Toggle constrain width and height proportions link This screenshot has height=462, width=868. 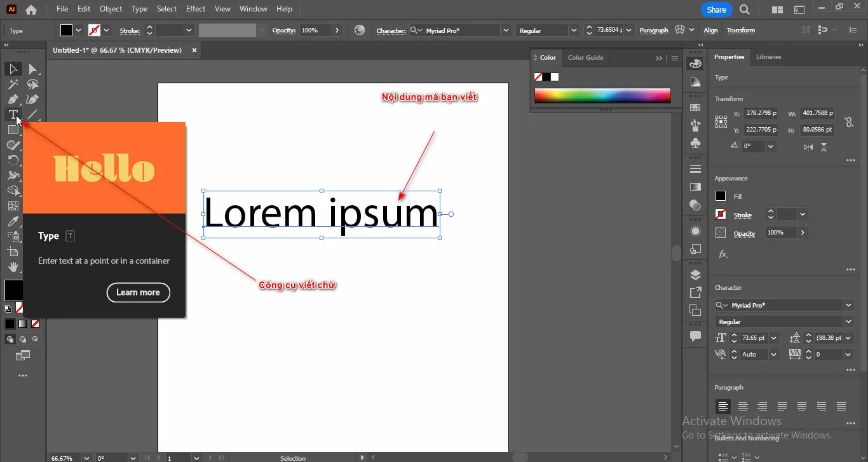coord(848,122)
